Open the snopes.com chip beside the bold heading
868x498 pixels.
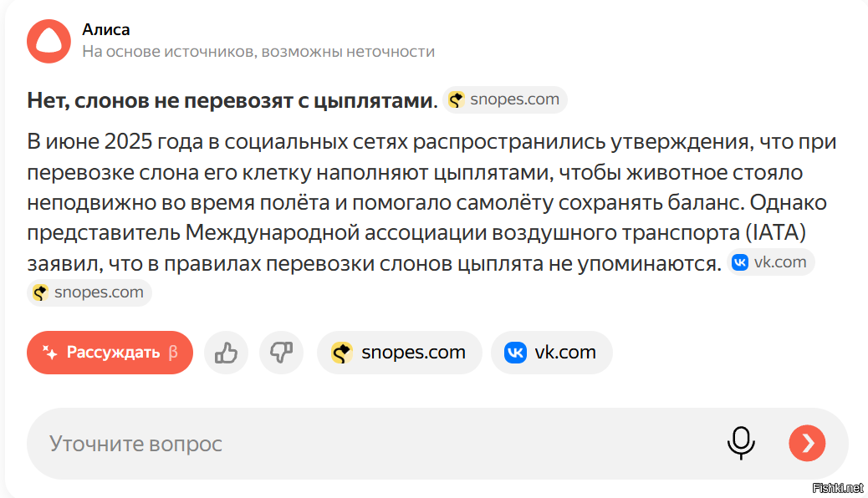(x=505, y=99)
